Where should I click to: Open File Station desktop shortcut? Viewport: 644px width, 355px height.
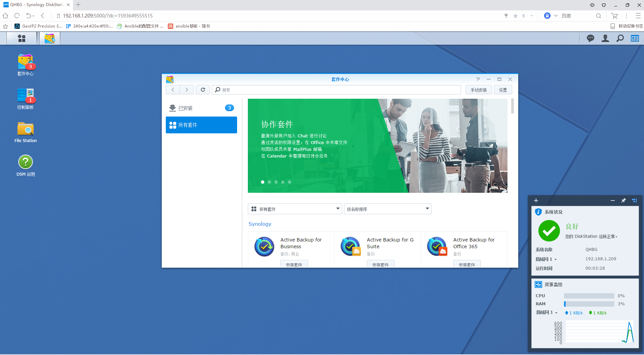pos(26,132)
